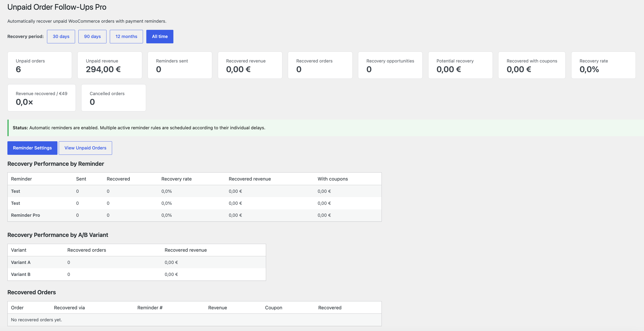
Task: Click the Cancelled orders card
Action: click(x=114, y=98)
